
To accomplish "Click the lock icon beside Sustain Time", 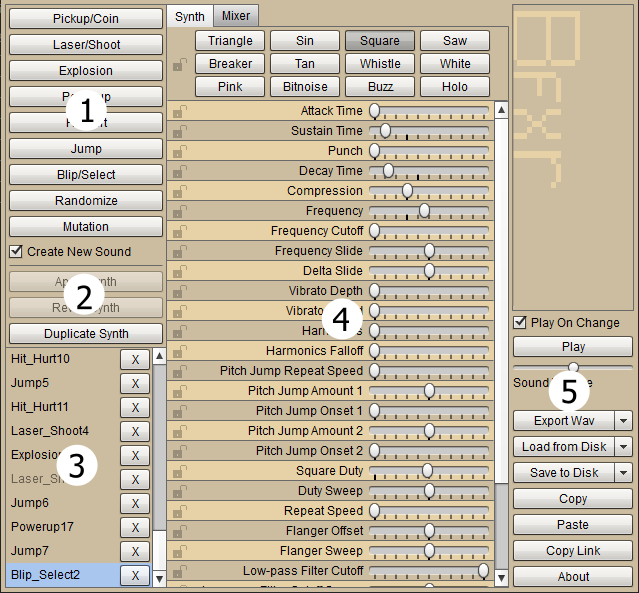I will coord(178,132).
